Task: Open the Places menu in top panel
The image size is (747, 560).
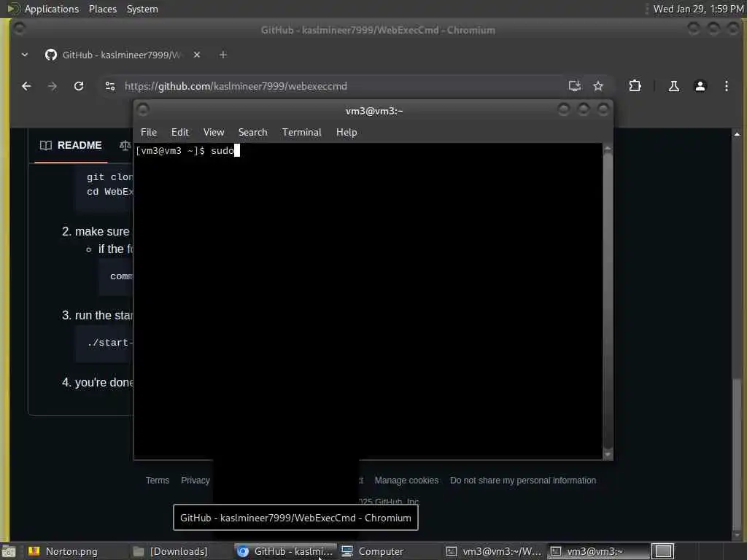Action: coord(103,9)
